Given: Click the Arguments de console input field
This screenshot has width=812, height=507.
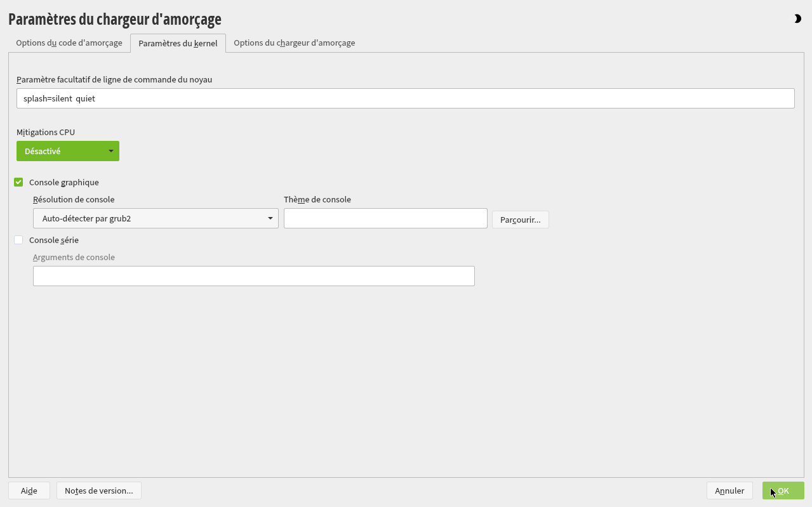Looking at the screenshot, I should click(x=253, y=276).
